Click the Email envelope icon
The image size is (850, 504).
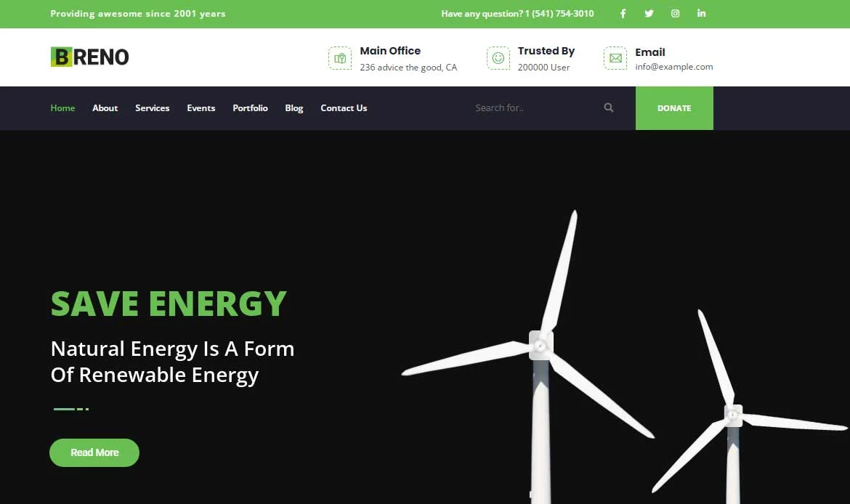615,58
